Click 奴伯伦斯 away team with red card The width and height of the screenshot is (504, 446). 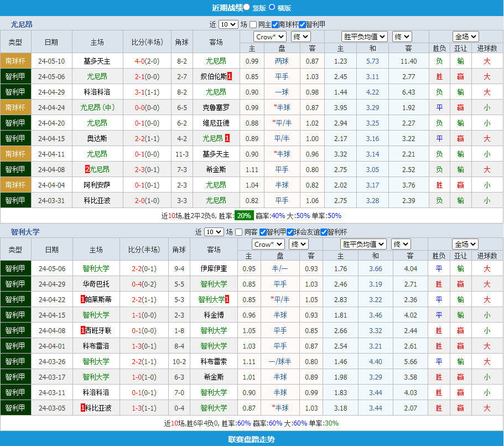[x=213, y=76]
